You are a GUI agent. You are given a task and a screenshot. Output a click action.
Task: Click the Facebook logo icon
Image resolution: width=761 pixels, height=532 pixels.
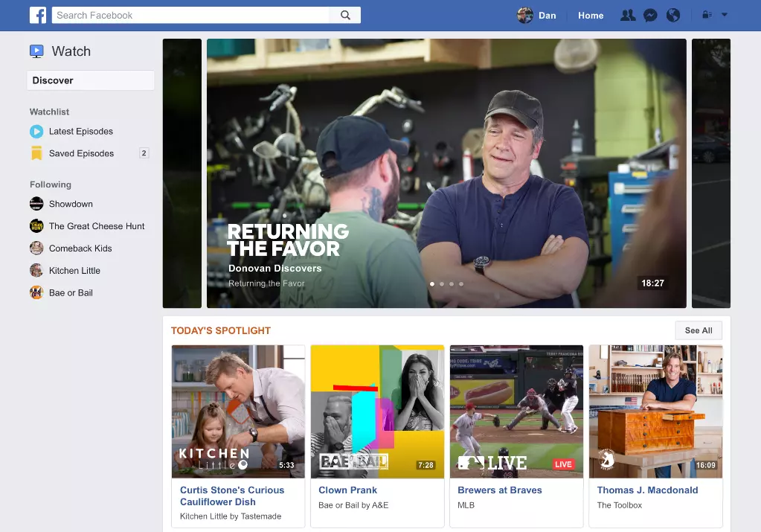pos(38,15)
